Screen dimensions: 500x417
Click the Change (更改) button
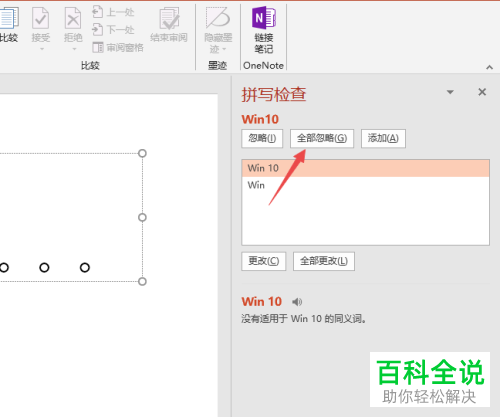tap(264, 261)
